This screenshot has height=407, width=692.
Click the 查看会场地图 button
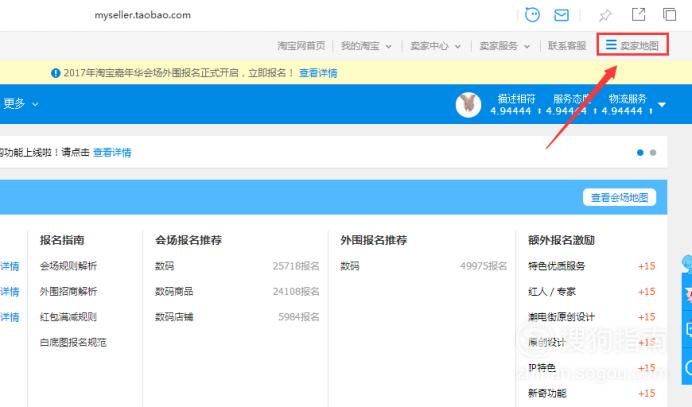[x=619, y=197]
